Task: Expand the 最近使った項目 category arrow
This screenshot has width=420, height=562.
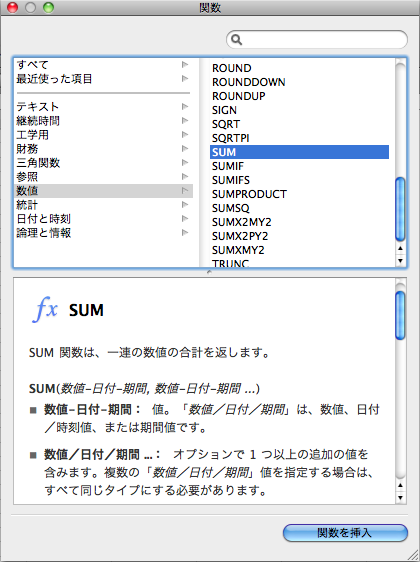Action: click(x=185, y=78)
